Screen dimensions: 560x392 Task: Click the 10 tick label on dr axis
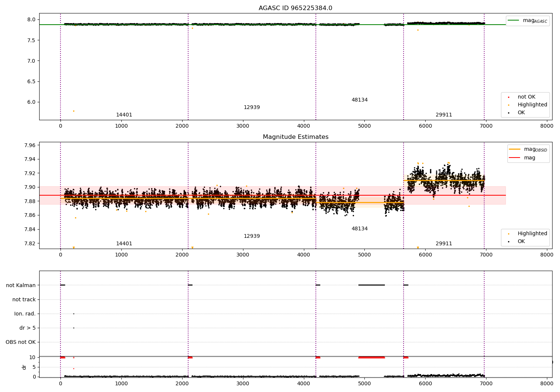[32, 357]
